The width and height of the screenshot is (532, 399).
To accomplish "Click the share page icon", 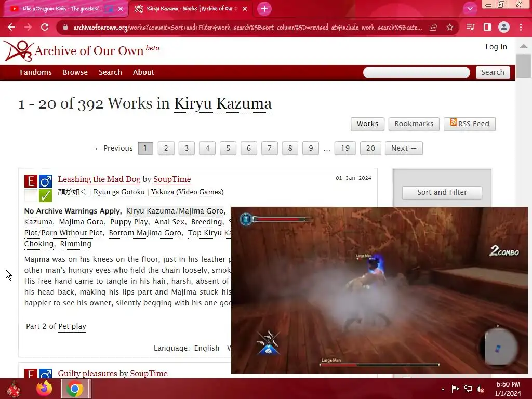I will tap(433, 28).
